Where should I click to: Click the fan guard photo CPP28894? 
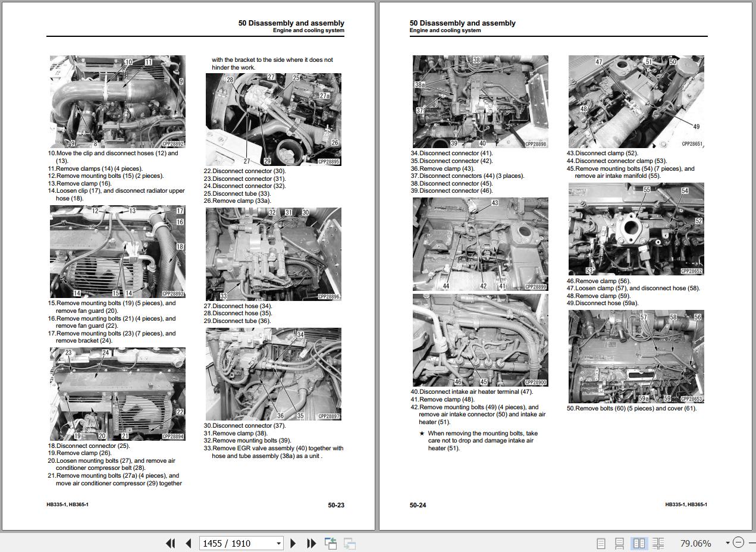117,394
